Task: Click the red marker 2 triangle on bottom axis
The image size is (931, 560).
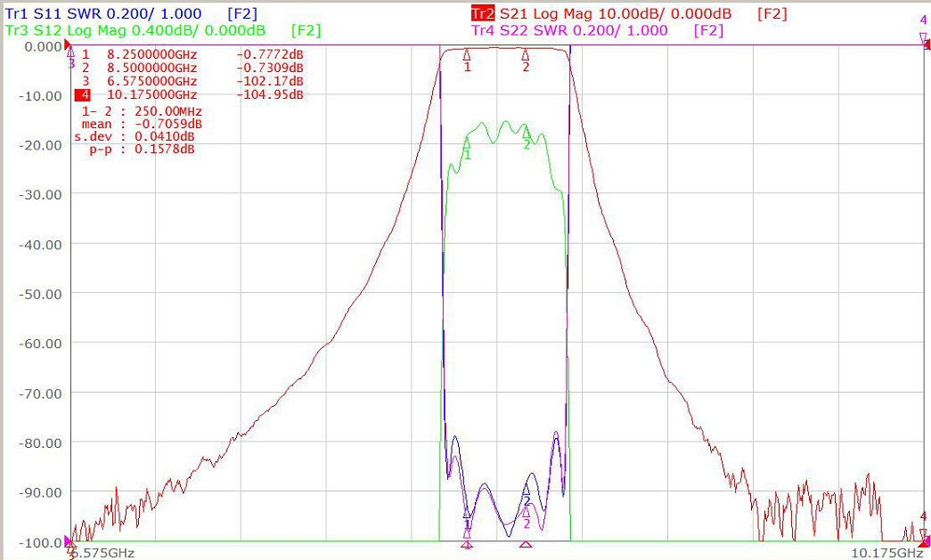Action: [x=526, y=544]
